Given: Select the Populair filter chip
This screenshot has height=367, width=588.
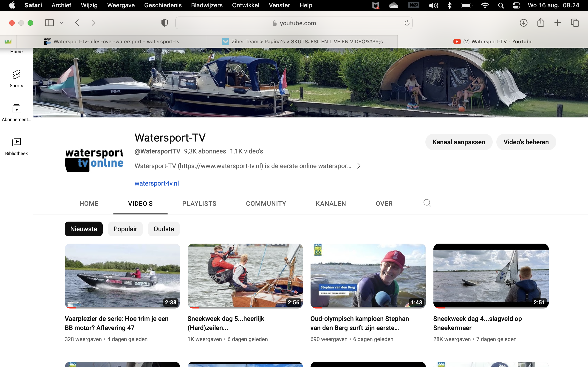Looking at the screenshot, I should pos(125,229).
